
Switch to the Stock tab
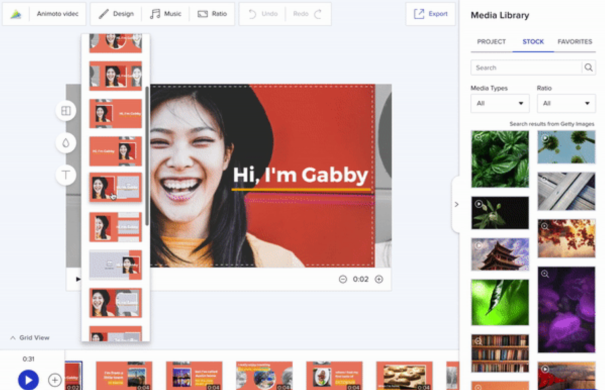point(533,42)
